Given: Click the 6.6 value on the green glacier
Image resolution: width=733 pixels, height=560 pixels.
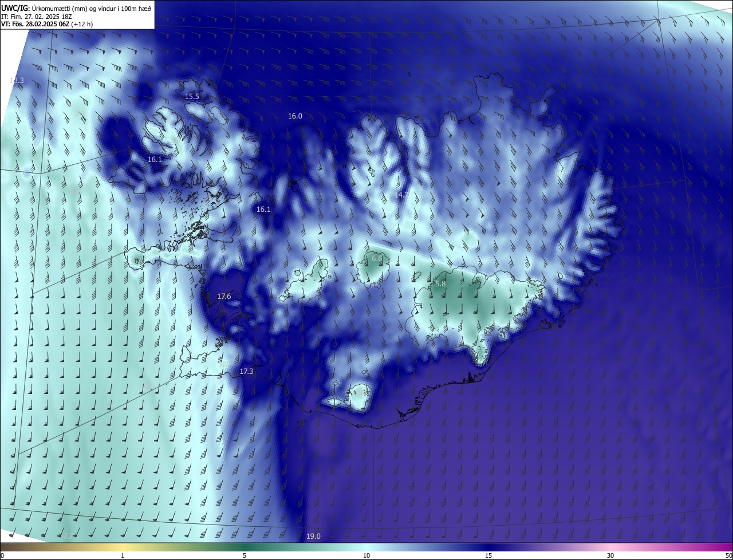Looking at the screenshot, I should (377, 259).
